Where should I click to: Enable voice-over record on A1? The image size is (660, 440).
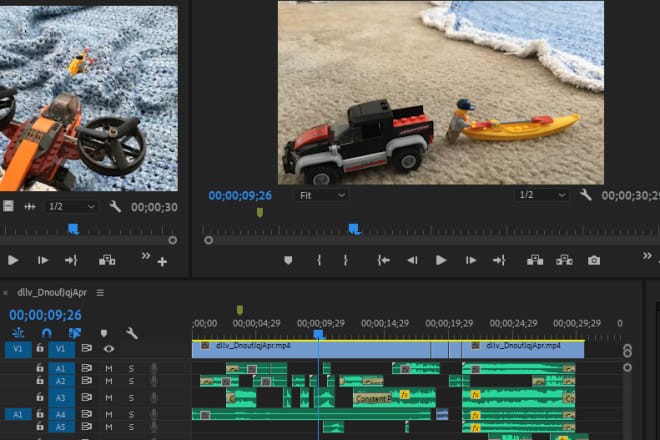(x=154, y=368)
